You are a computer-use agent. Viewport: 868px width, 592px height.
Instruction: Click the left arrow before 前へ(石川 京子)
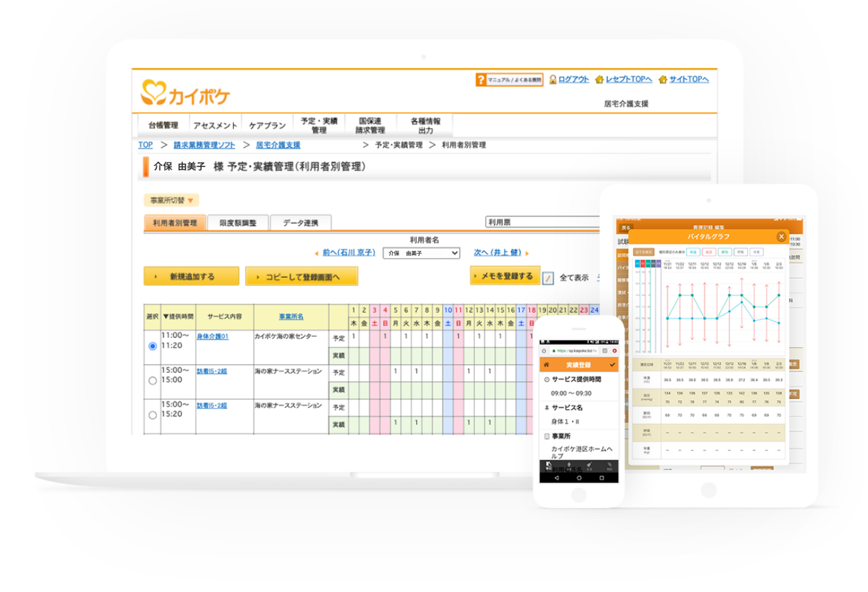click(x=316, y=253)
